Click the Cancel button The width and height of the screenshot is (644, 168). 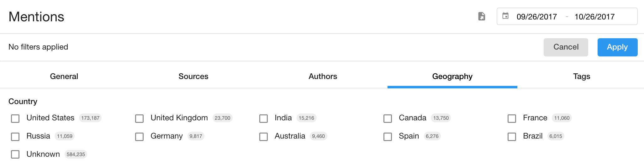[566, 47]
